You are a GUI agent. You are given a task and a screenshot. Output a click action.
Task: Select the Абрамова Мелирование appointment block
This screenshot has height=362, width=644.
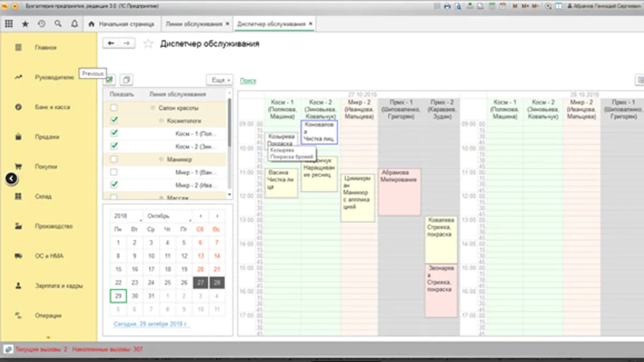click(399, 192)
